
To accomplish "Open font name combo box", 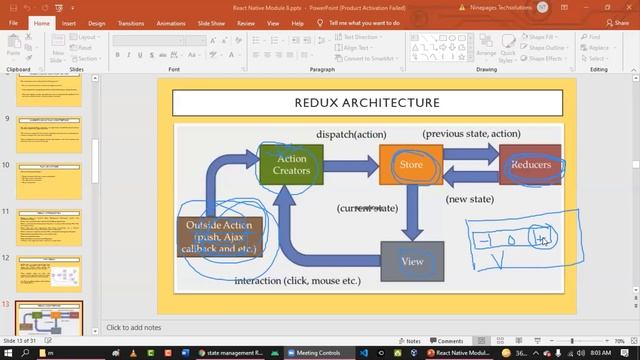I will point(149,40).
